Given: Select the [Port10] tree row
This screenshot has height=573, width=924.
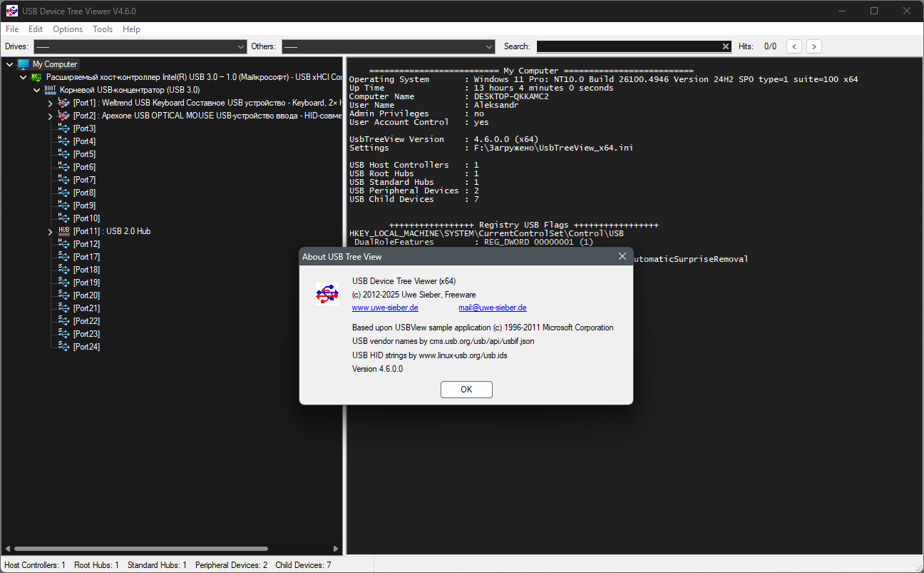Looking at the screenshot, I should coord(86,218).
